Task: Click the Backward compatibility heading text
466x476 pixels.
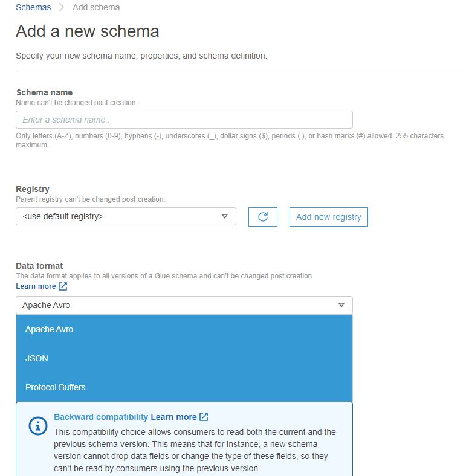Action: 101,417
